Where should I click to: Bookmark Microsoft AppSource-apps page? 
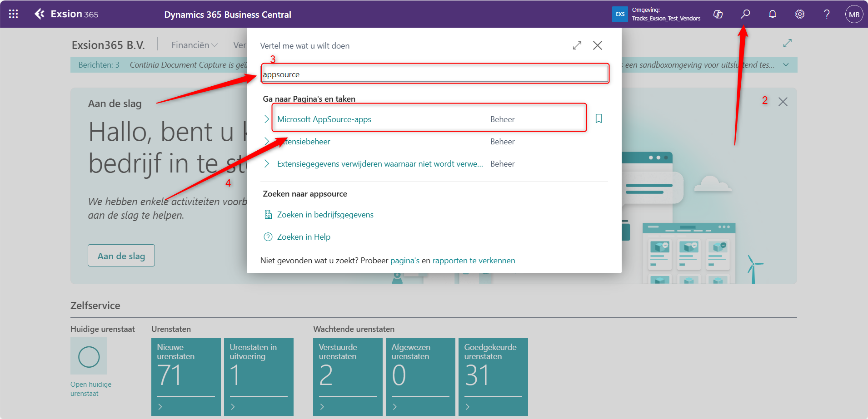point(599,118)
